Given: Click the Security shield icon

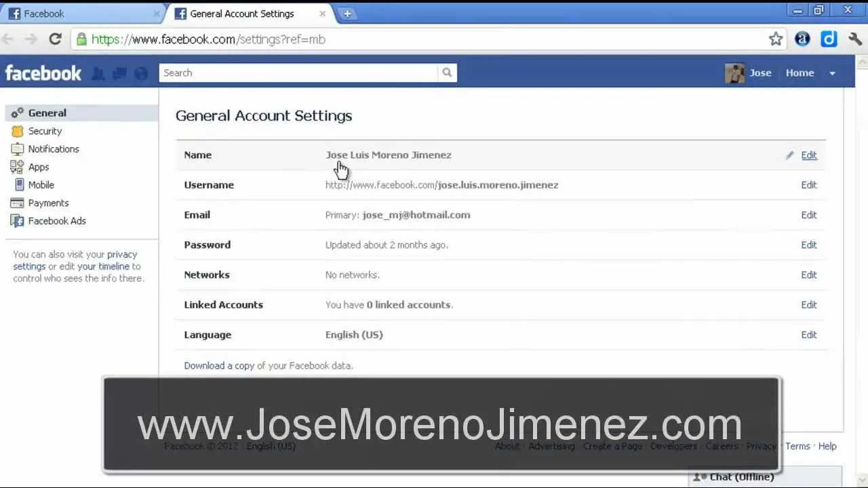Looking at the screenshot, I should coord(17,131).
